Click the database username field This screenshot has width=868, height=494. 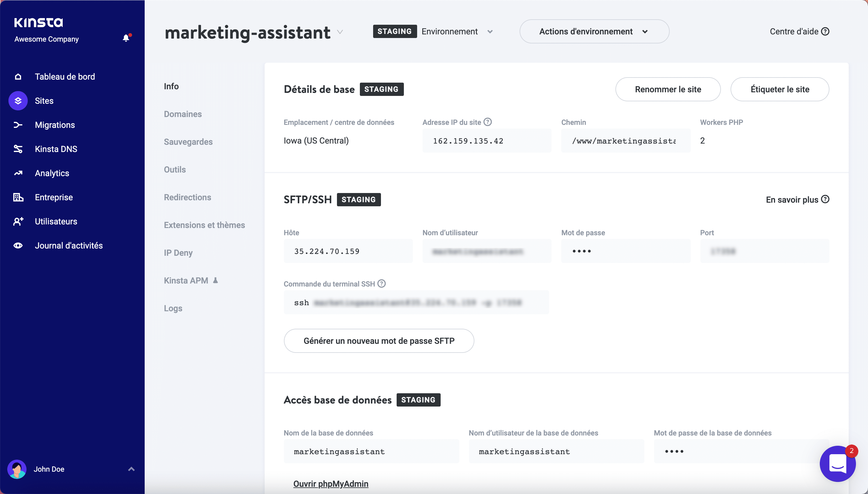click(x=556, y=451)
